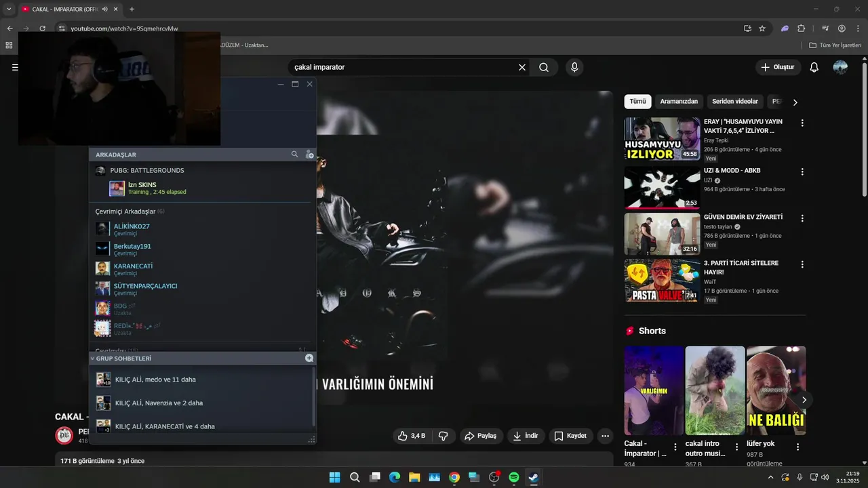Show next Shorts with arrow button

point(804,400)
